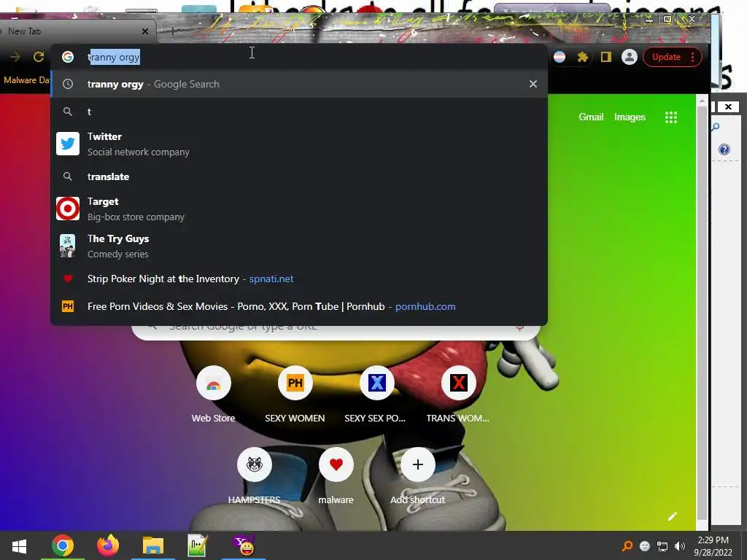The width and height of the screenshot is (747, 560).
Task: Launch Firefox from the taskbar
Action: click(108, 545)
